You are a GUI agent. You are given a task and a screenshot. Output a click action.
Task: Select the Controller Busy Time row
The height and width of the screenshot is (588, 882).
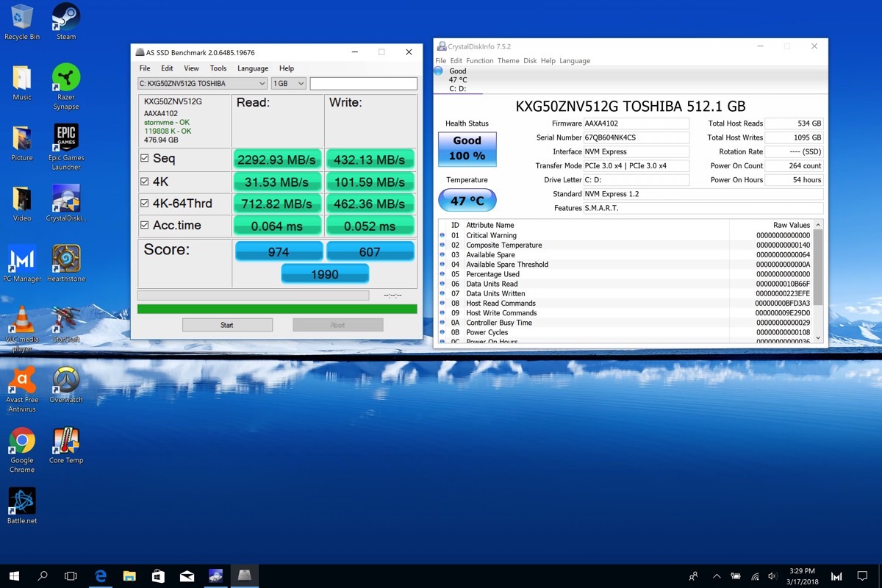click(626, 323)
